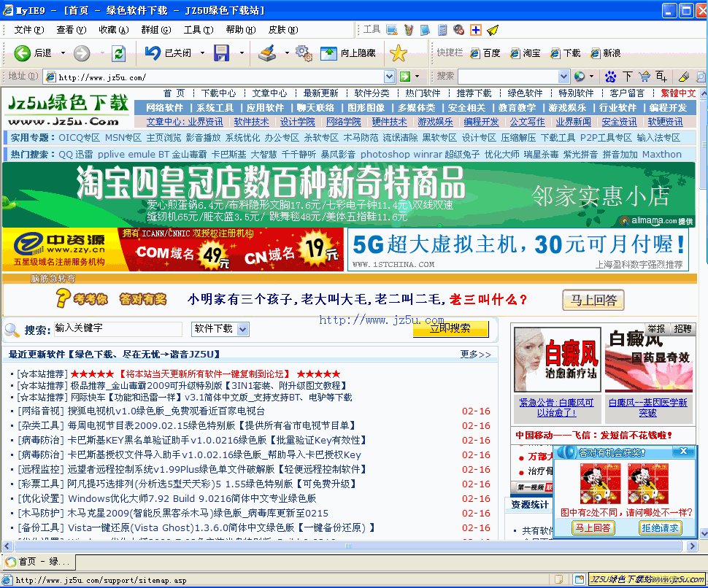Select the 首页 - 绿... browser tab
This screenshot has width=708, height=588.
(x=39, y=562)
